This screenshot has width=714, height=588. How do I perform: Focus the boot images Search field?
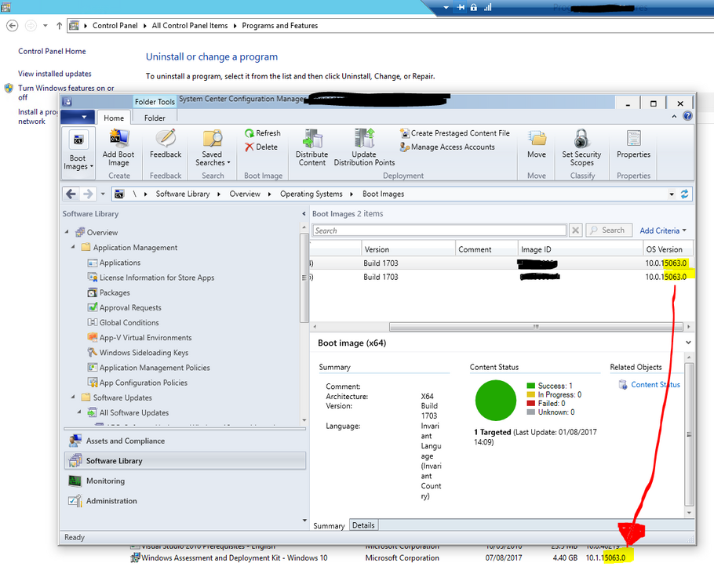click(439, 230)
